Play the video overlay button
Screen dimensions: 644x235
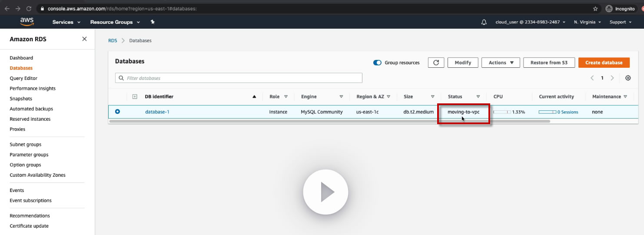point(325,192)
